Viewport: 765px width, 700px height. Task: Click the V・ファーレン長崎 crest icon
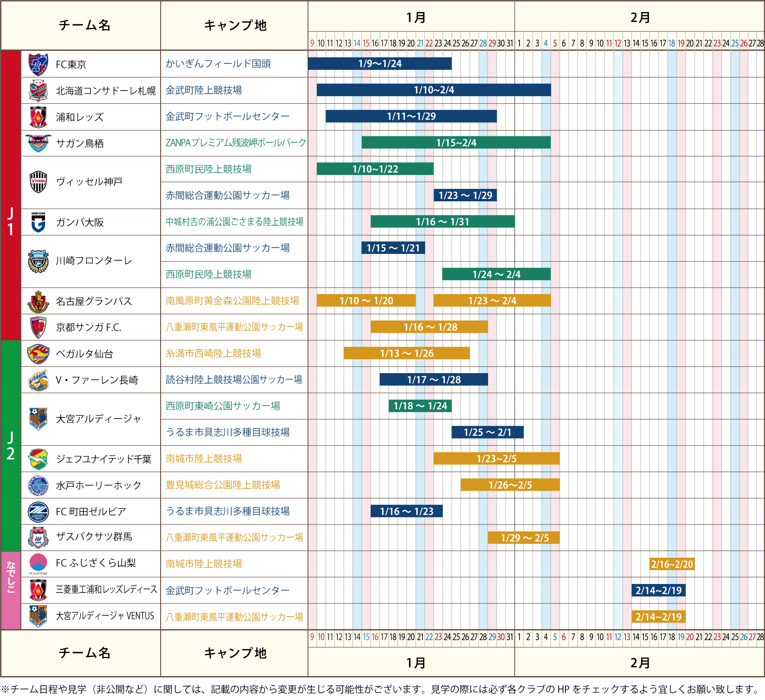click(38, 380)
